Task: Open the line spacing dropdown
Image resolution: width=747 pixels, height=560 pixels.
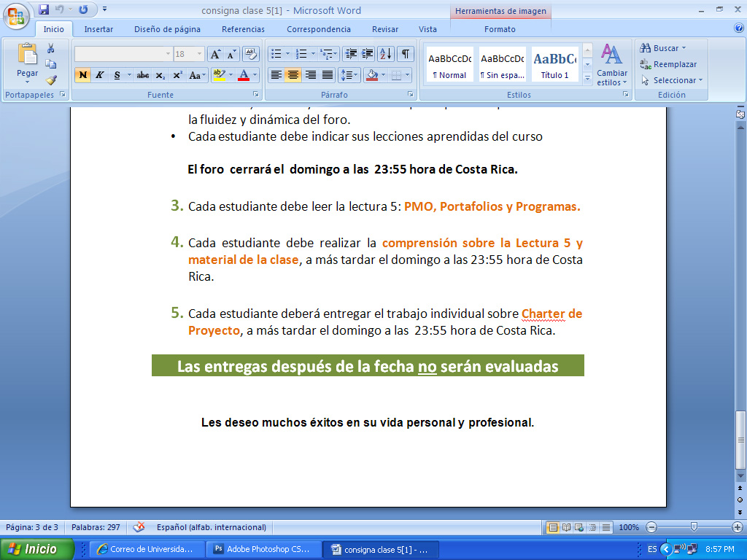Action: click(349, 75)
